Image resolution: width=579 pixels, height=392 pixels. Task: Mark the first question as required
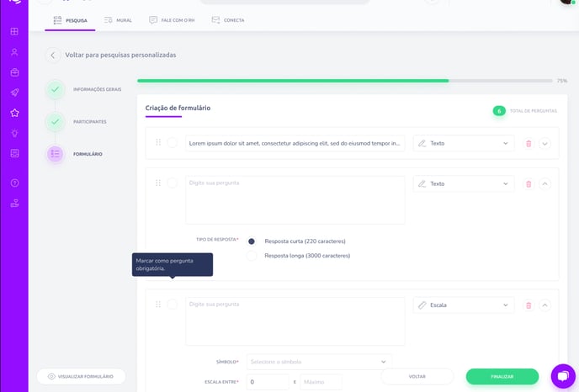[x=173, y=143]
